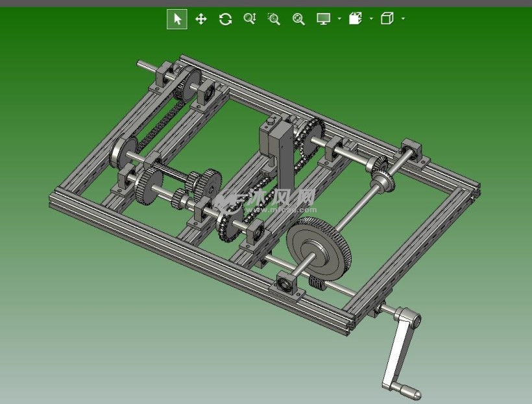Click the zoom to fit icon

click(x=298, y=19)
